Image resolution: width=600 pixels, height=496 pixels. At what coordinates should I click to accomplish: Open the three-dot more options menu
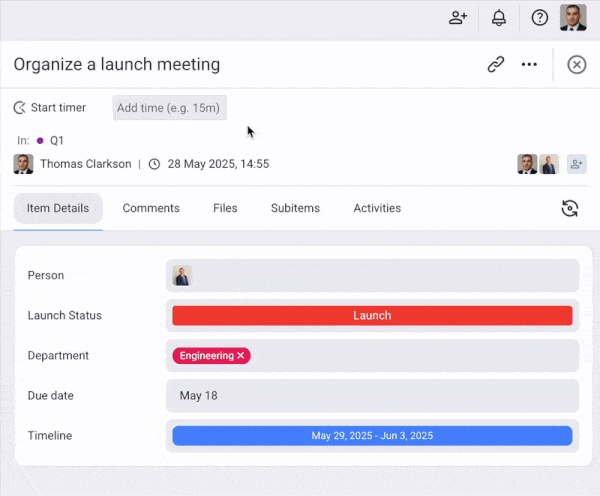point(530,64)
